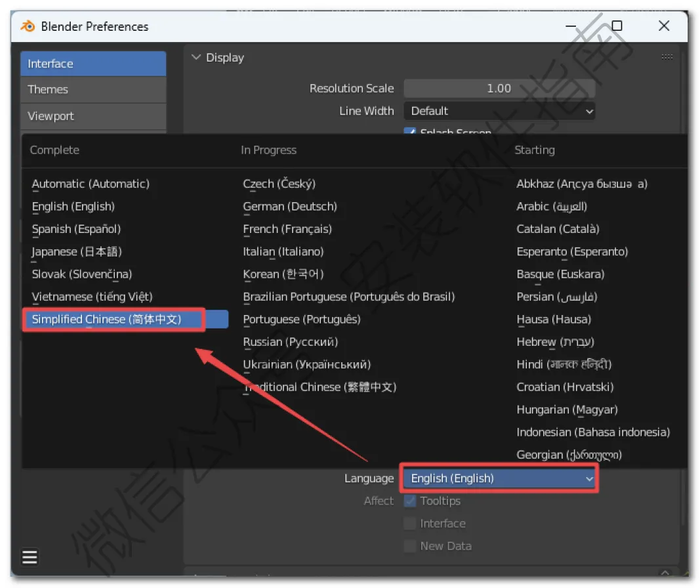The height and width of the screenshot is (588, 700).
Task: Select Hungarian (Magyar) language
Action: point(567,410)
